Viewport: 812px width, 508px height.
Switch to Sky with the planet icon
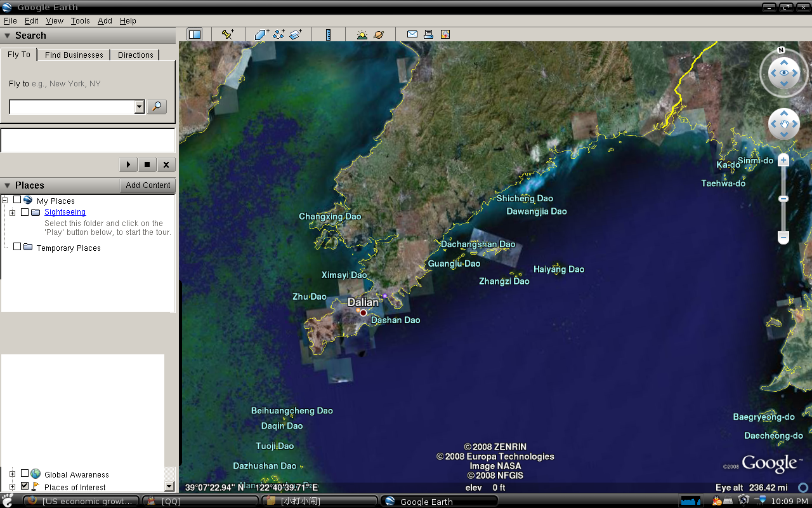tap(379, 34)
